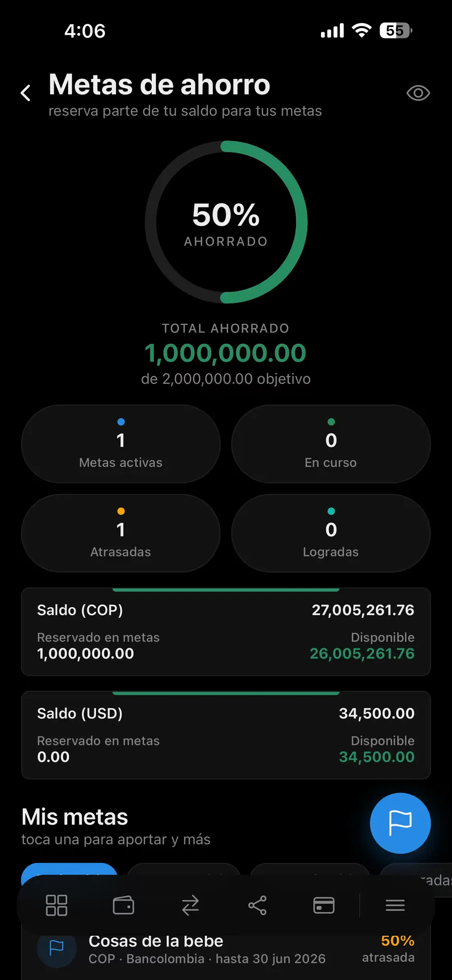Select the first blue filter tab under Mis metas
The image size is (452, 980).
click(69, 870)
